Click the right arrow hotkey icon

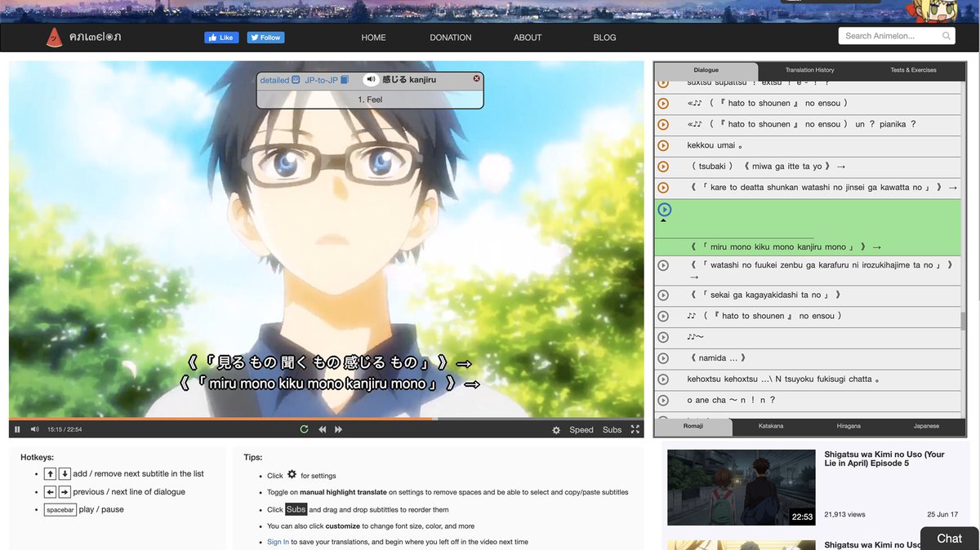click(x=65, y=492)
